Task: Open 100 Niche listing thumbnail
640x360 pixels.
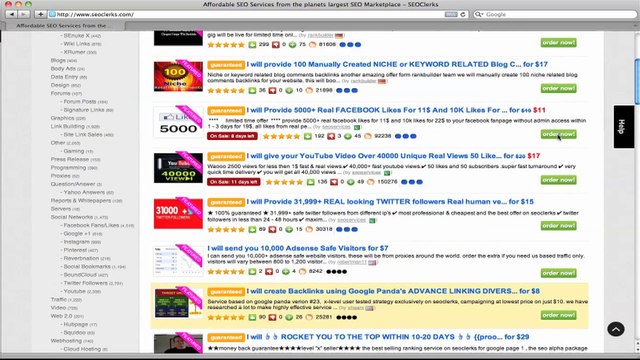Action: 178,76
